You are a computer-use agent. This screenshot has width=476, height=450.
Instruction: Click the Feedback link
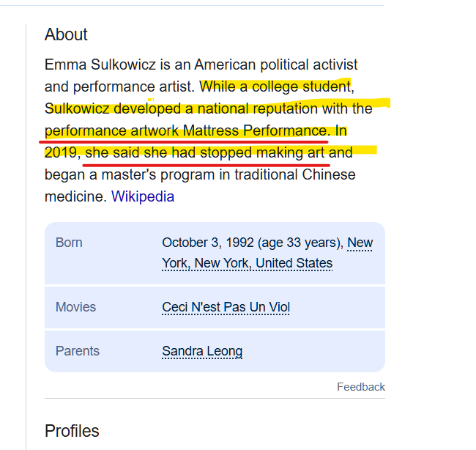click(x=360, y=387)
